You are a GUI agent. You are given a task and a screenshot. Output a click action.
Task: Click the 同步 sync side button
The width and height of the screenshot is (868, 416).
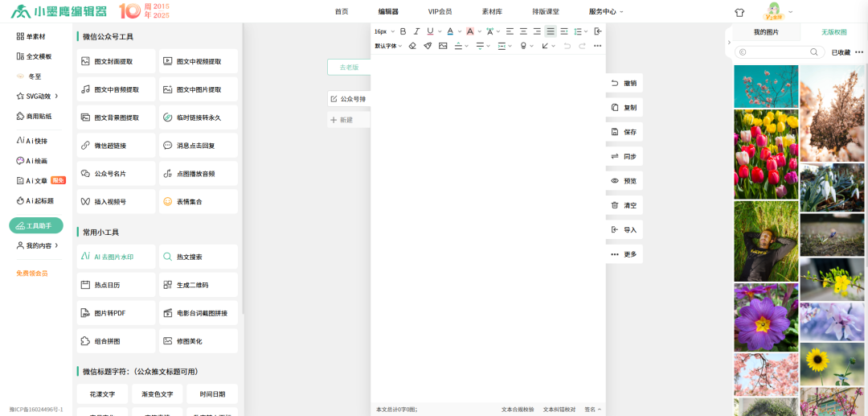coord(624,156)
